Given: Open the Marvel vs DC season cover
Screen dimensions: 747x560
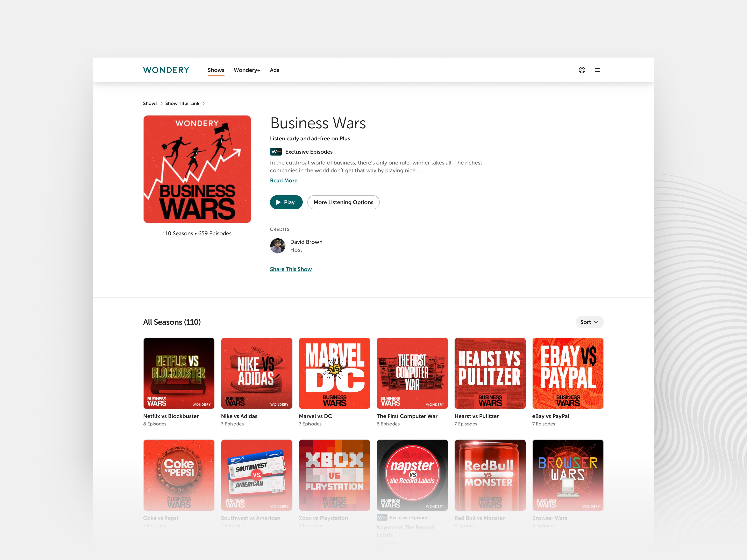Looking at the screenshot, I should 334,373.
